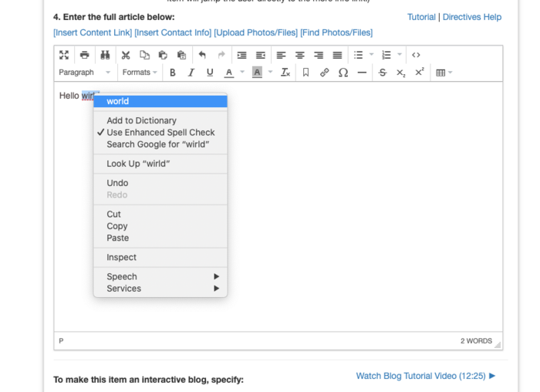
Task: Toggle italic formatting
Action: [x=191, y=73]
